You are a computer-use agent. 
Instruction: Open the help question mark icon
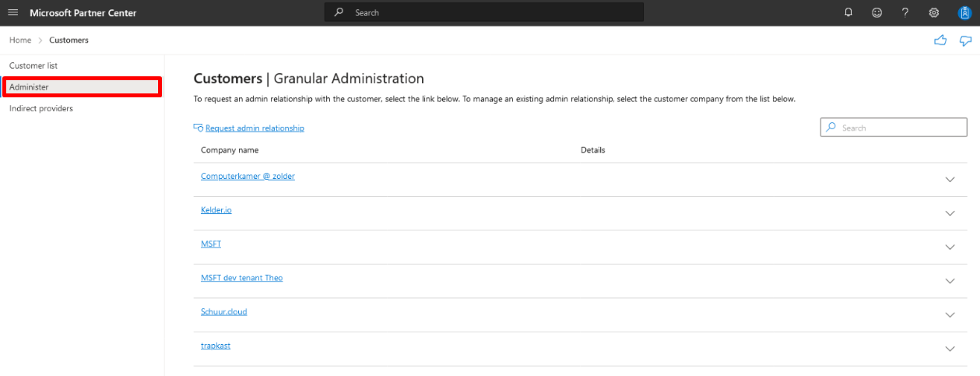point(905,12)
